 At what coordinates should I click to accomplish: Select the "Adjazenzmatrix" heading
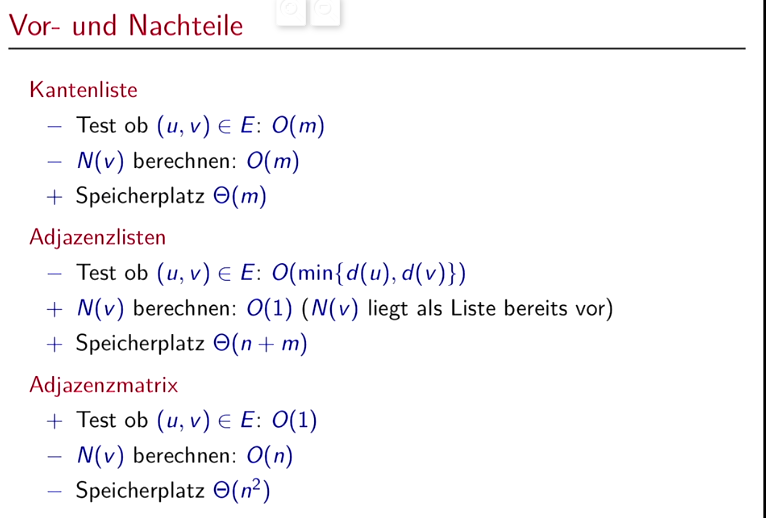(103, 384)
